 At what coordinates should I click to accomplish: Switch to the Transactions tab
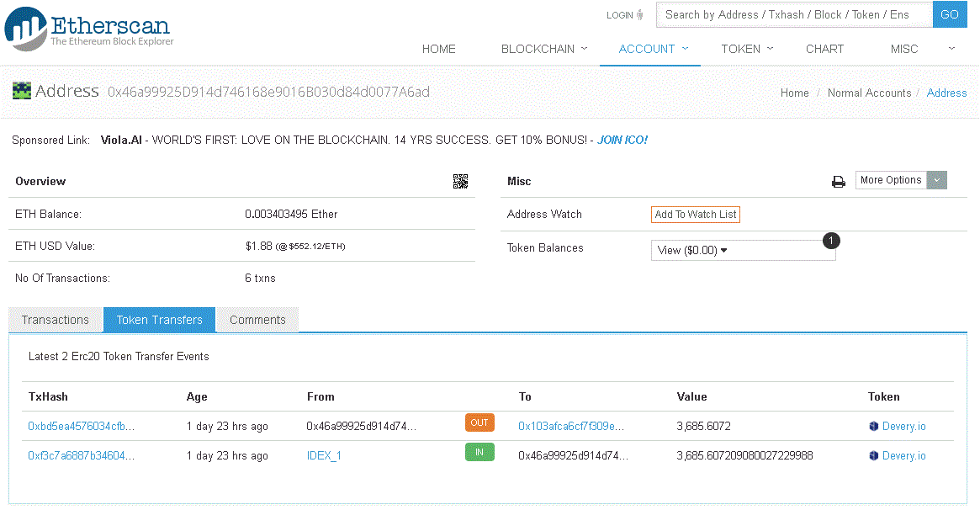coord(55,320)
